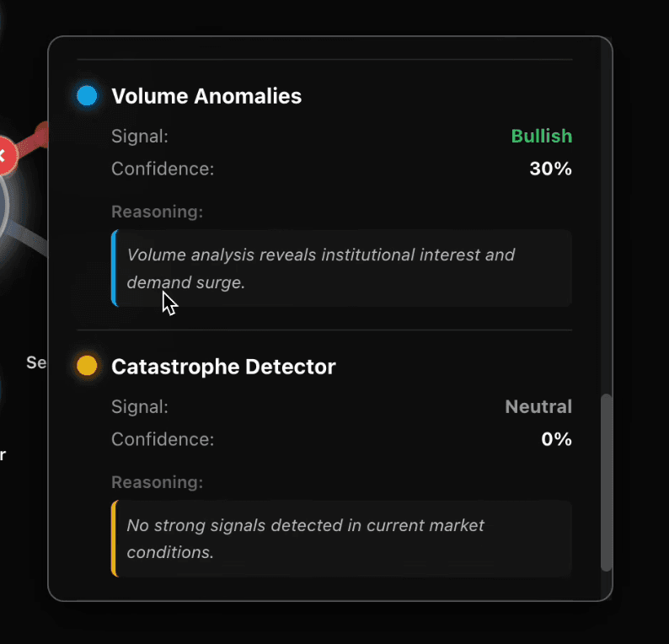Click the Confidence label under Catastrophe Detector
Viewport: 669px width, 644px height.
click(x=163, y=439)
